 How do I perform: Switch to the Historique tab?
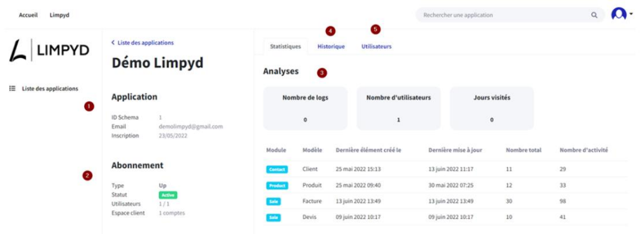coord(331,47)
